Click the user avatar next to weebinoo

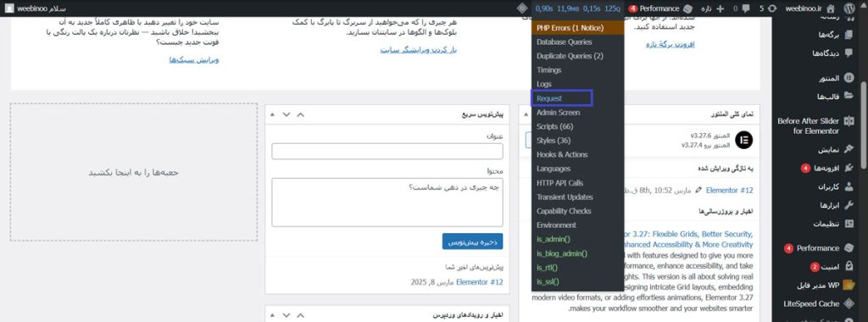pos(9,8)
